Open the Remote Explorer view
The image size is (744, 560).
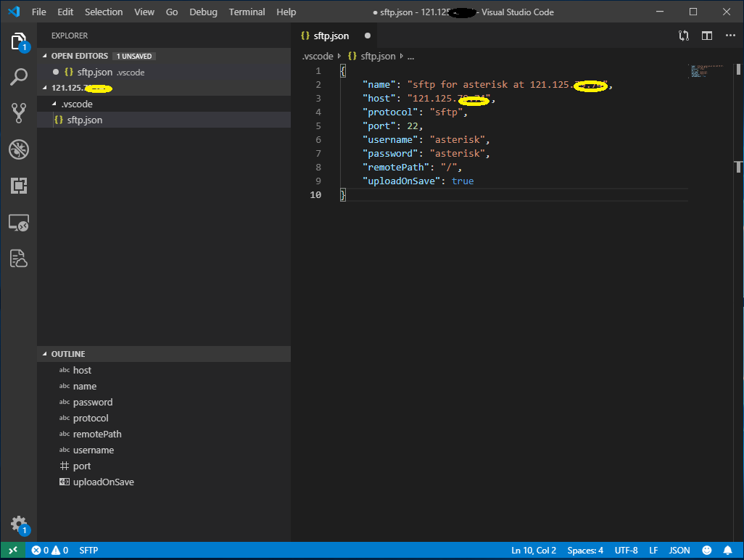pyautogui.click(x=19, y=223)
